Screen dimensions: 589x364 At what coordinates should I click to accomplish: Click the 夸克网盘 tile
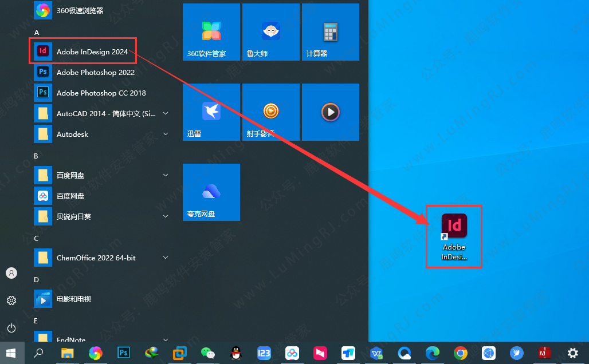pyautogui.click(x=211, y=192)
